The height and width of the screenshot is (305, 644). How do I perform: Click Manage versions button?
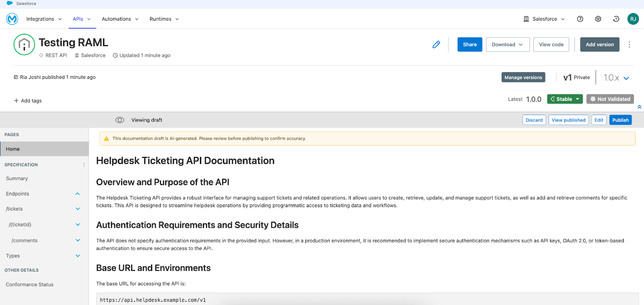[523, 77]
